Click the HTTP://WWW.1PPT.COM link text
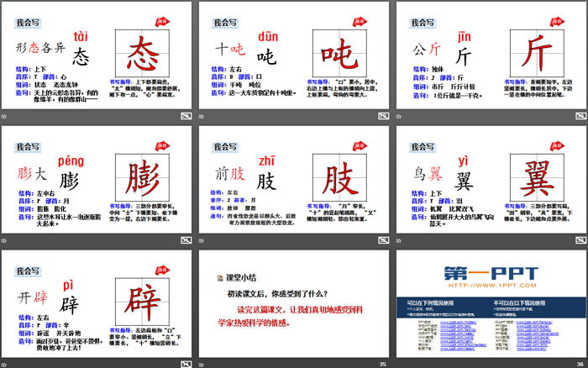This screenshot has height=368, width=588. (x=492, y=286)
